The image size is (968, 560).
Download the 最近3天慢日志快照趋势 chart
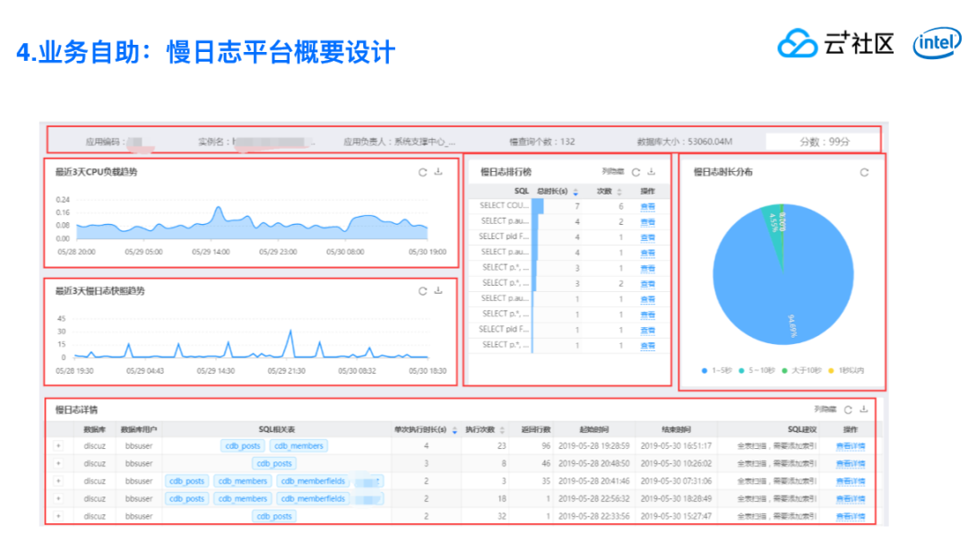[438, 290]
